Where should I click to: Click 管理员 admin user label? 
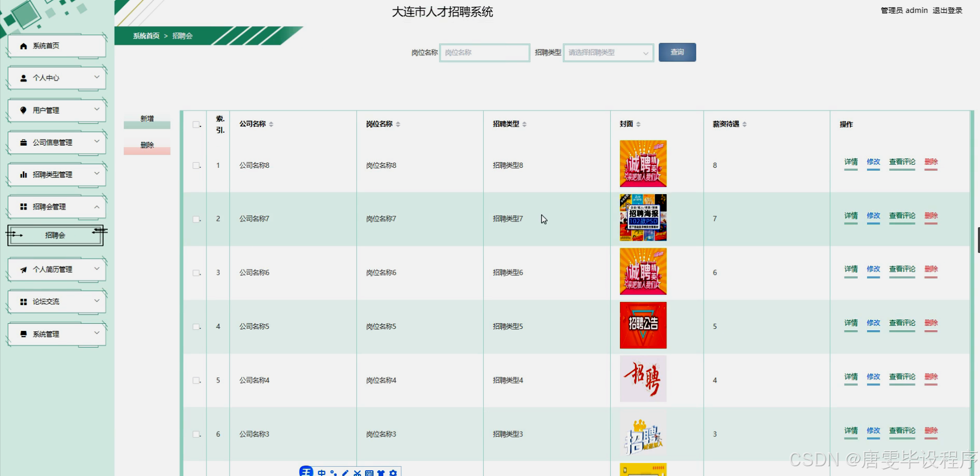[904, 10]
